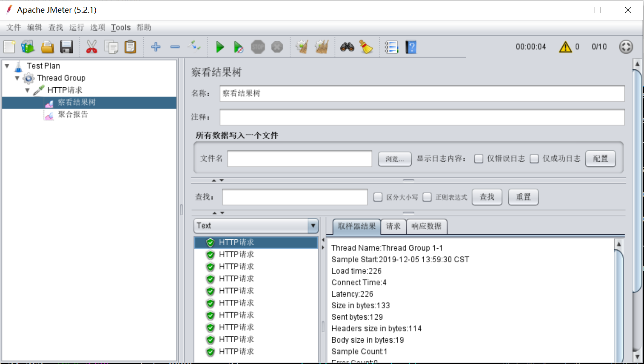The width and height of the screenshot is (644, 364).
Task: Click the 文件名 filename input field
Action: coord(299,159)
